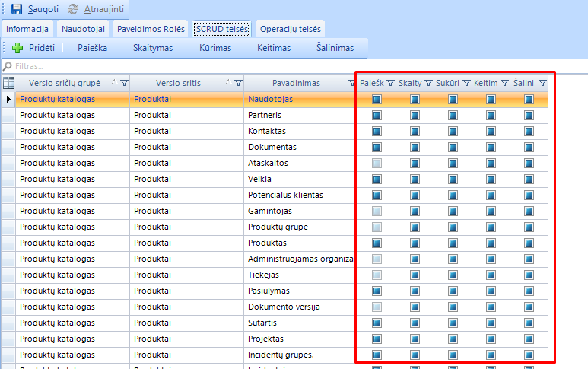Toggle Paiešk checkbox for Ataskaitos row
The width and height of the screenshot is (588, 369).
(x=377, y=163)
